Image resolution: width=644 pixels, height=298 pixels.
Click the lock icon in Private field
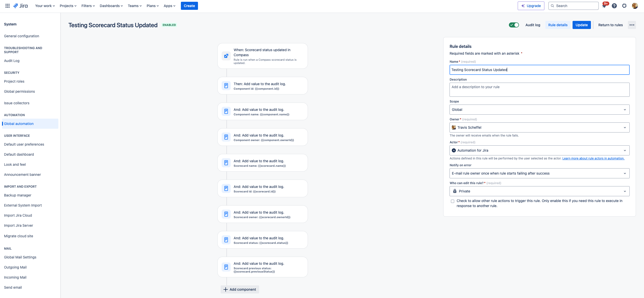tap(455, 191)
